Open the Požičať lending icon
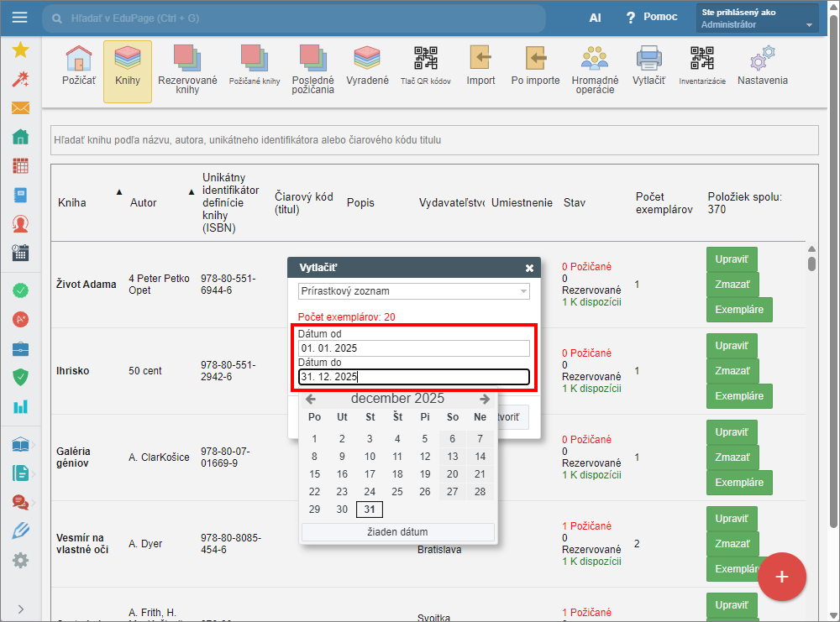 pos(78,67)
